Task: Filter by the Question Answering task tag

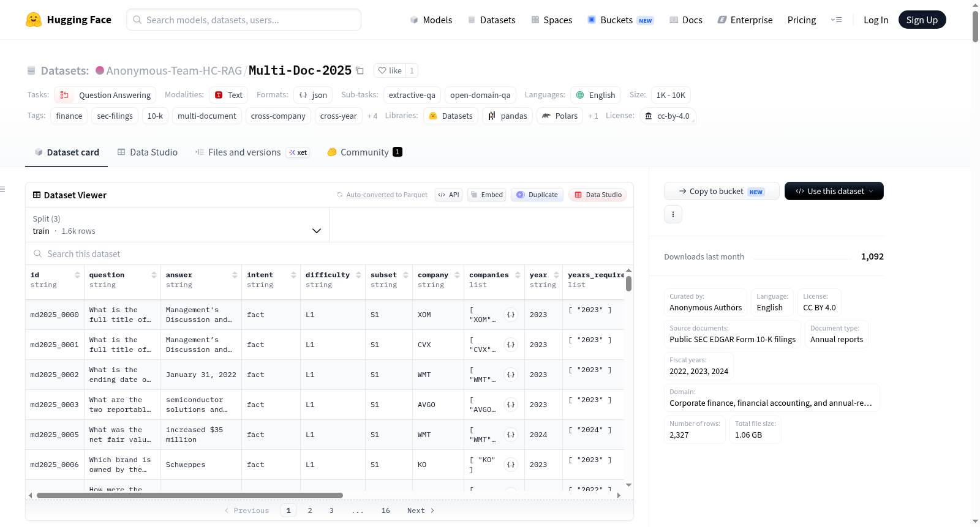Action: coord(105,95)
